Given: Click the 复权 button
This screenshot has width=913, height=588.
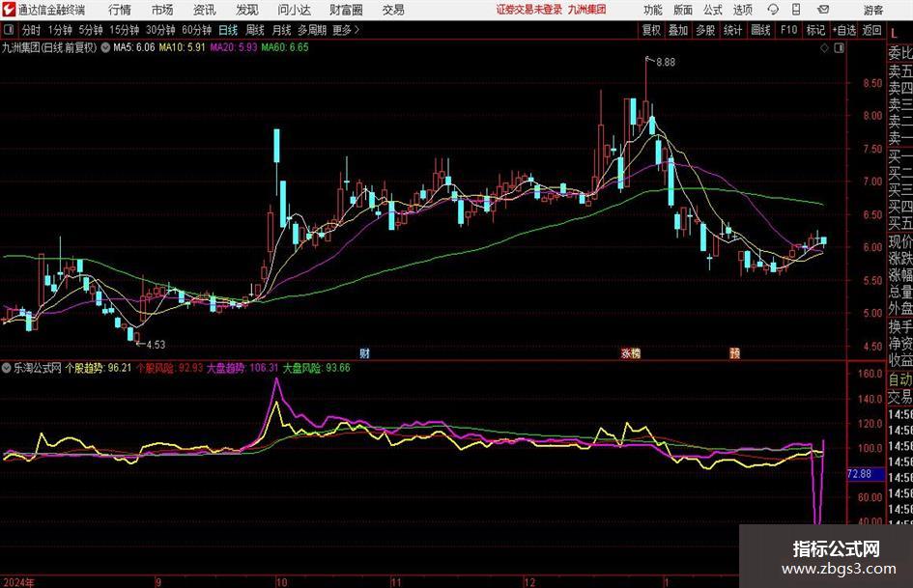Looking at the screenshot, I should 651,30.
